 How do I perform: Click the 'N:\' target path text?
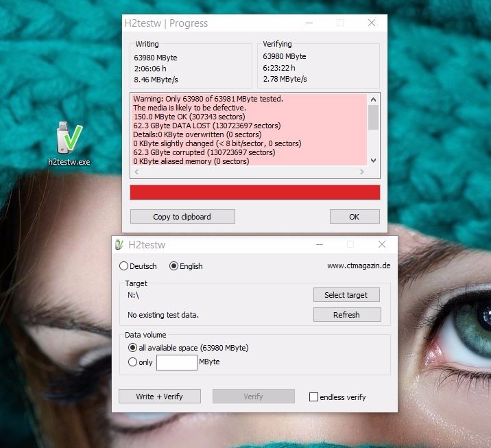coord(133,295)
